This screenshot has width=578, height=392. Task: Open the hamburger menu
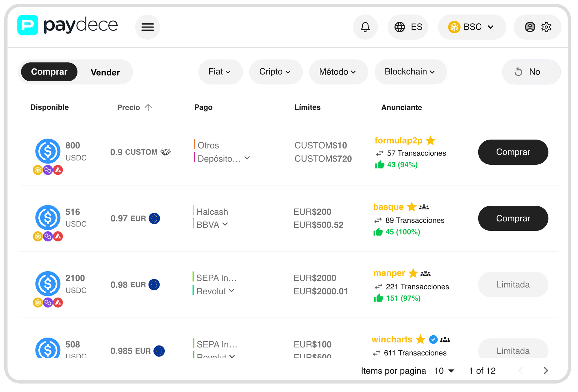[x=148, y=27]
